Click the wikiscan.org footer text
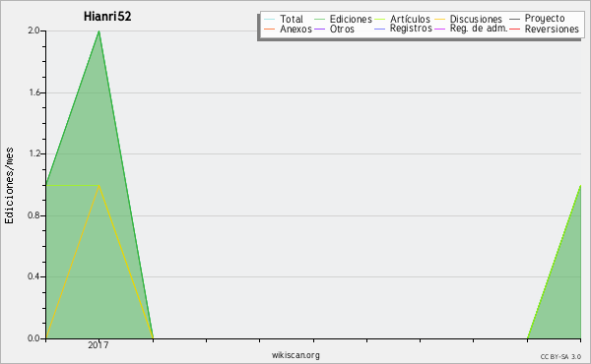 295,355
